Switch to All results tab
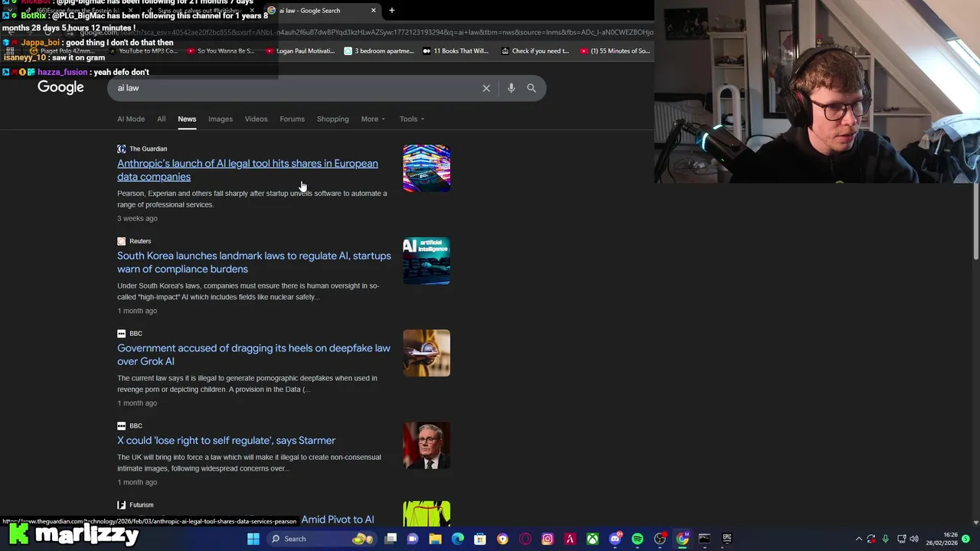This screenshot has height=551, width=980. [x=161, y=119]
